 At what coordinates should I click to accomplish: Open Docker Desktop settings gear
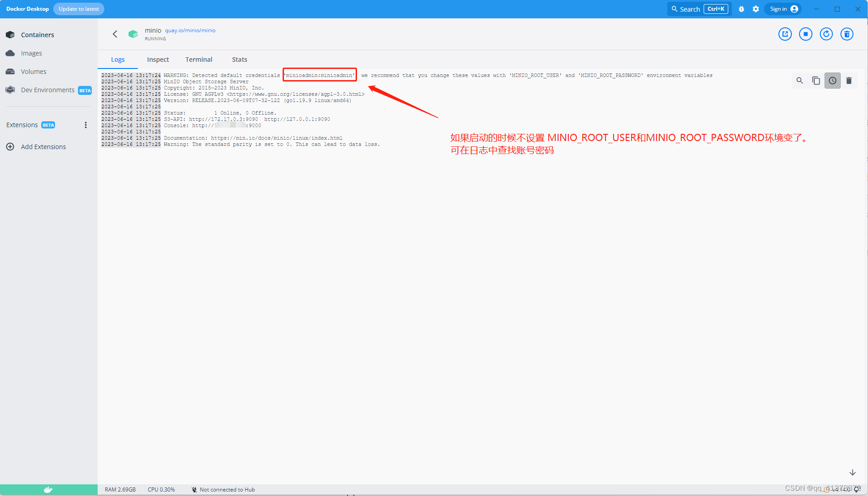tap(756, 9)
